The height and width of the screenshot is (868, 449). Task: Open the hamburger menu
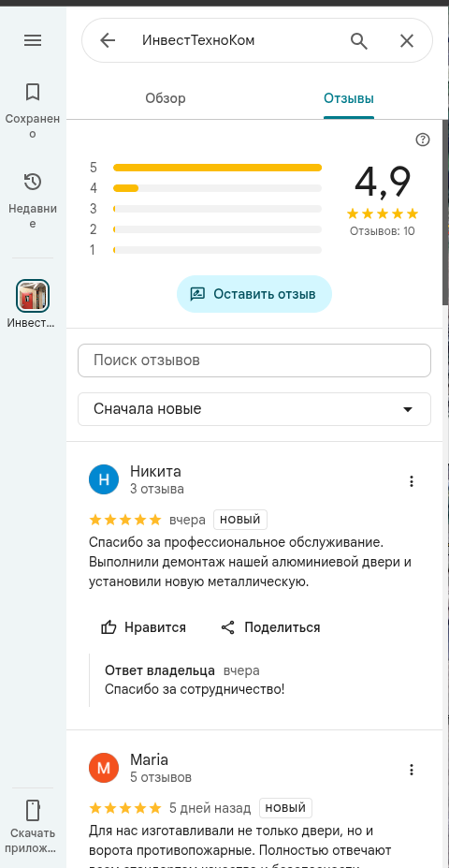[x=33, y=40]
